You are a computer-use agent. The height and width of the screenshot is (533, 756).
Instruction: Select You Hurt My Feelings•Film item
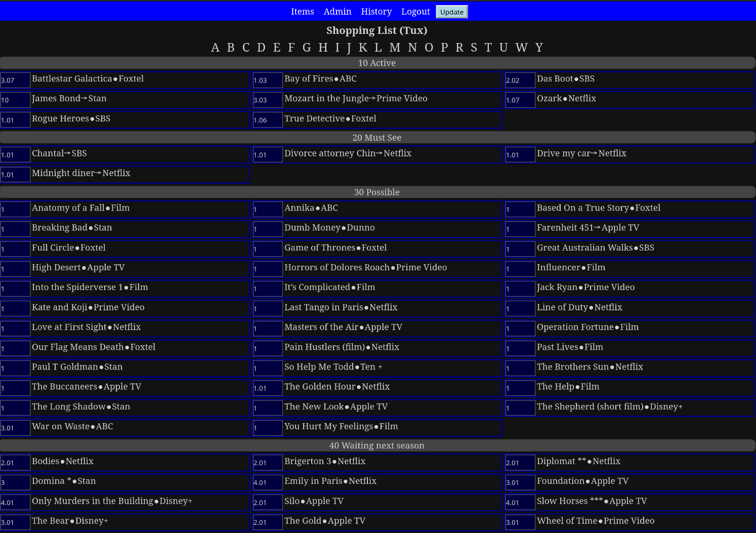coord(341,427)
